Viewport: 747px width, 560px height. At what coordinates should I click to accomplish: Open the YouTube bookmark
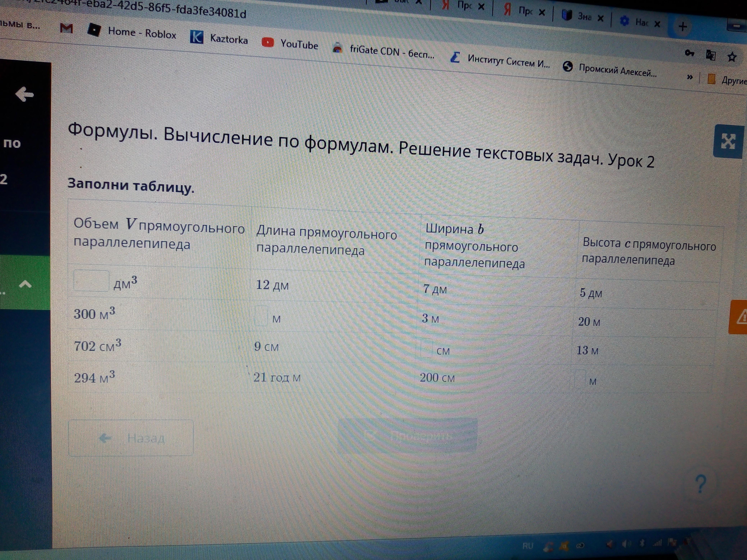pyautogui.click(x=290, y=44)
